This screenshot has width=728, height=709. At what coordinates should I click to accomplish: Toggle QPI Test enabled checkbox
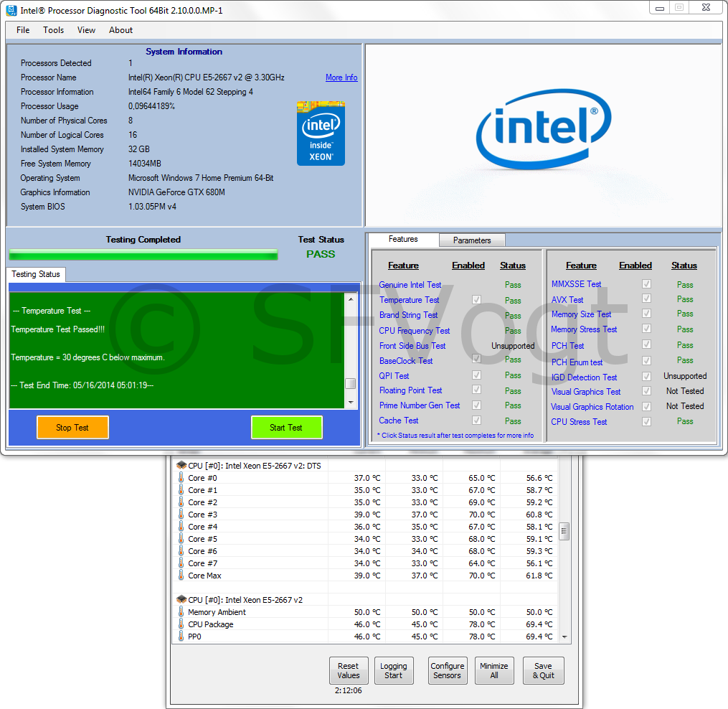[476, 375]
